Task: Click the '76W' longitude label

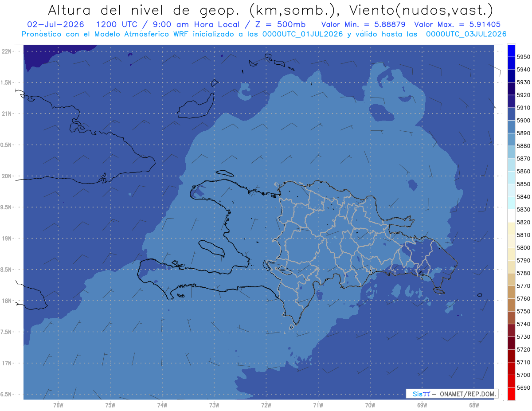Action: (59, 405)
